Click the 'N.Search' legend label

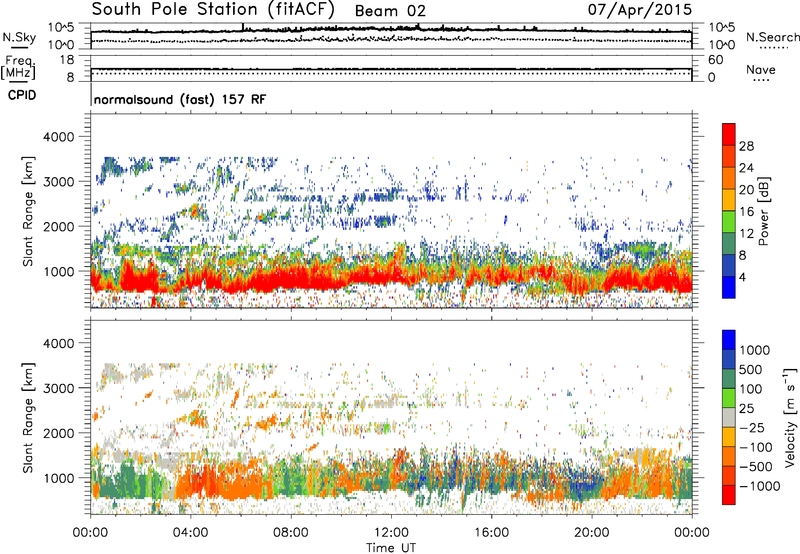pos(772,37)
